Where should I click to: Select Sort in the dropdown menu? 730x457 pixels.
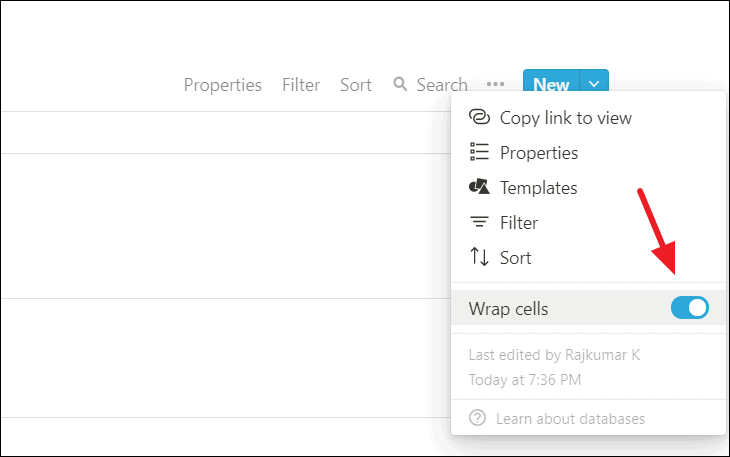[x=515, y=258]
